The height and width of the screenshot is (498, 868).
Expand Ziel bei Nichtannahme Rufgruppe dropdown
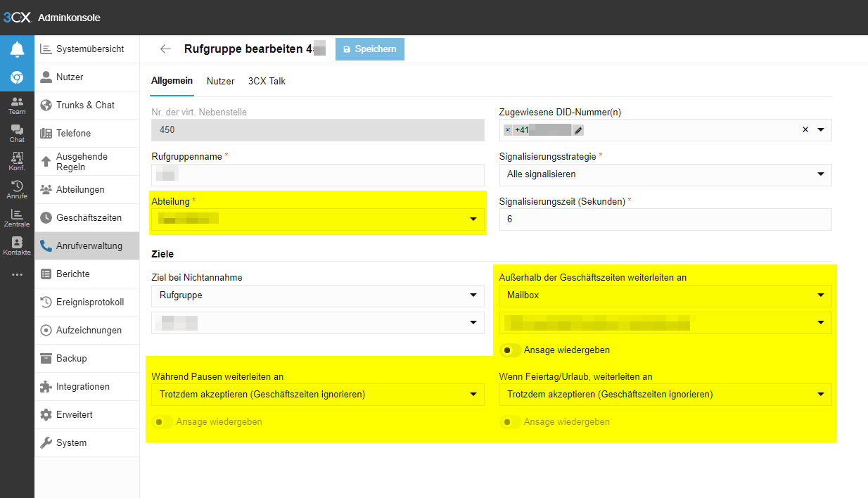click(x=318, y=295)
